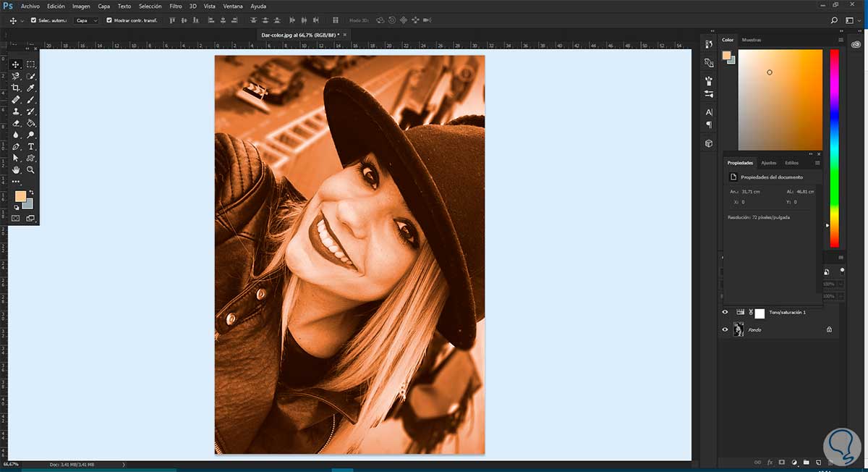Open the Capa menu
Viewport: 868px width, 472px height.
pyautogui.click(x=104, y=6)
